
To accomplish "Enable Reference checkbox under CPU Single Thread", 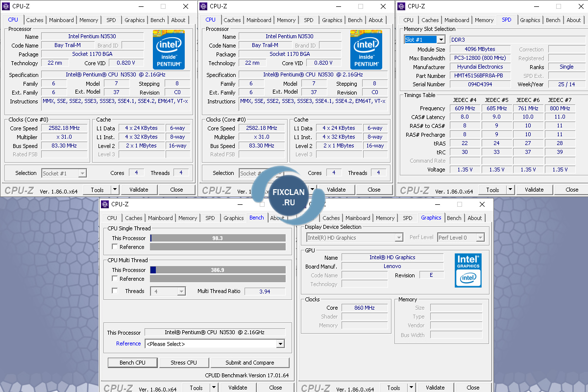I will [115, 247].
